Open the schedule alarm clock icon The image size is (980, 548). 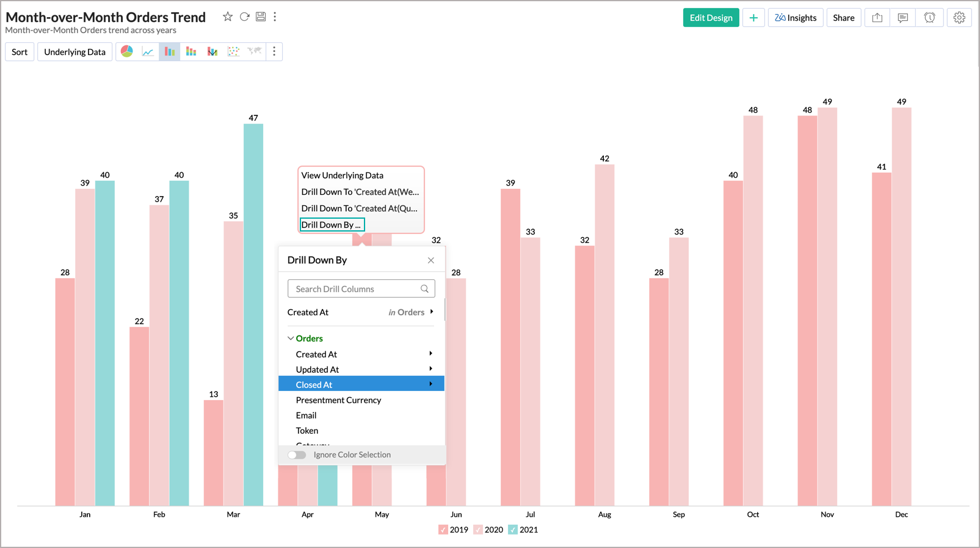(929, 18)
